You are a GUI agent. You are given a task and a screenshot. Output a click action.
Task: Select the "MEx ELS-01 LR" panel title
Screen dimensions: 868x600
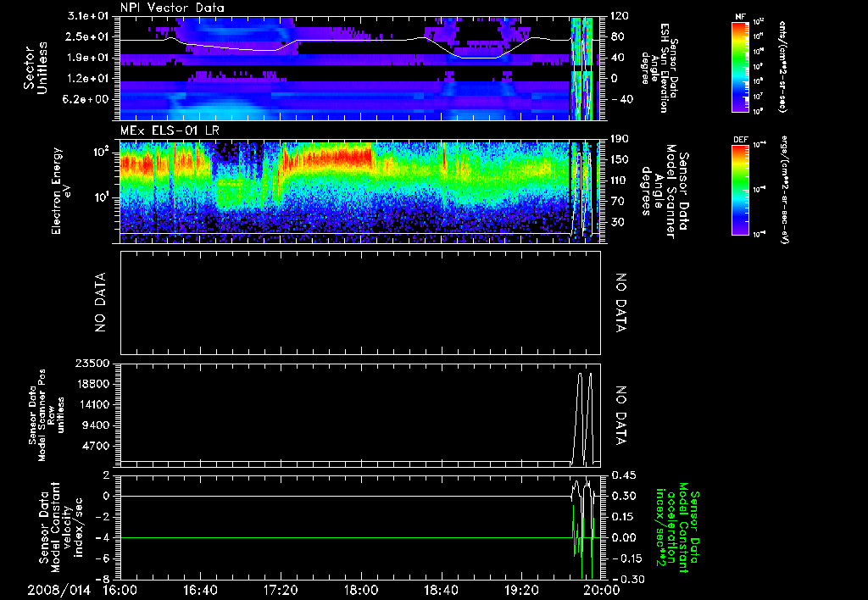pyautogui.click(x=169, y=131)
